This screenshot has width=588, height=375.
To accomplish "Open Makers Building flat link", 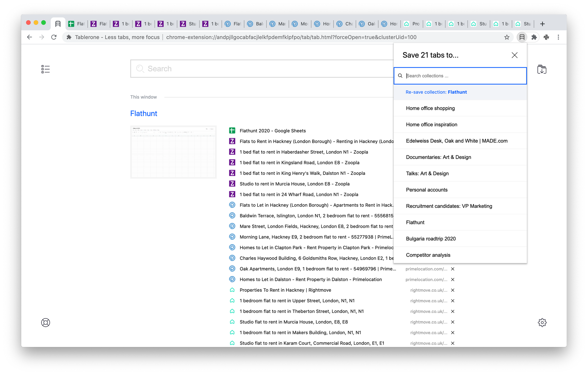I will coord(300,333).
